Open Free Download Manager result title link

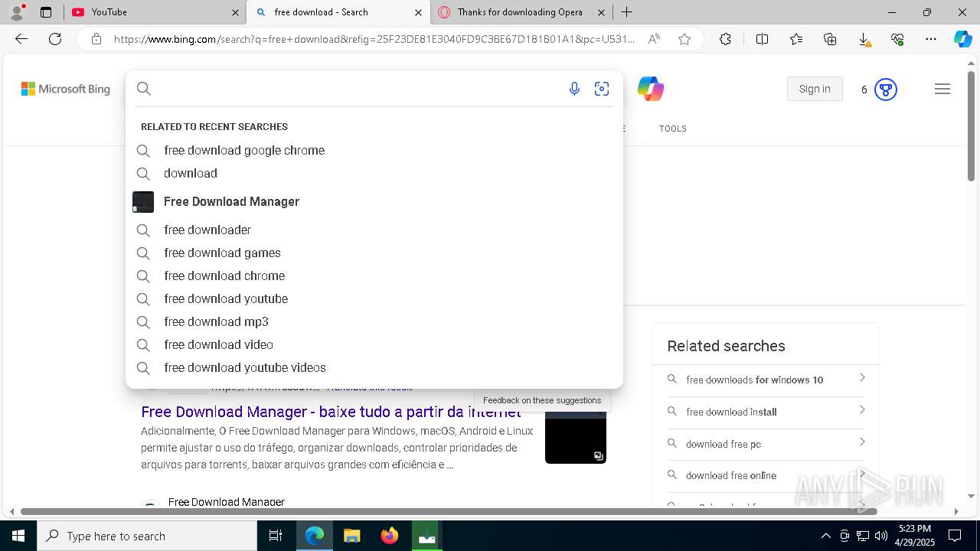pyautogui.click(x=331, y=412)
